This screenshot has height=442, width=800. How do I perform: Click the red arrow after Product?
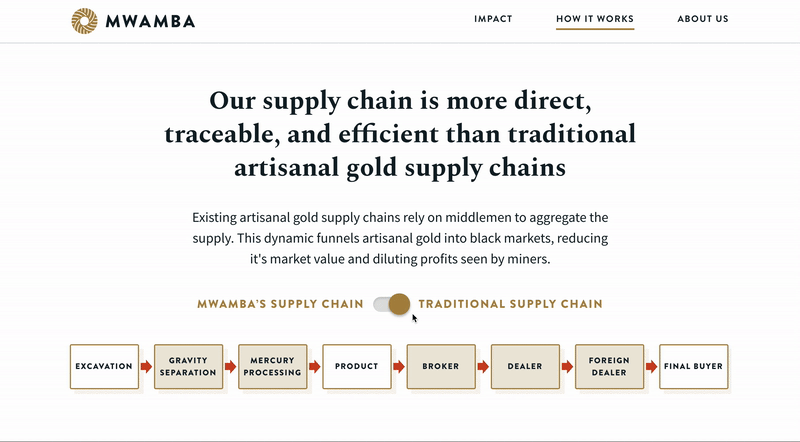(x=399, y=366)
